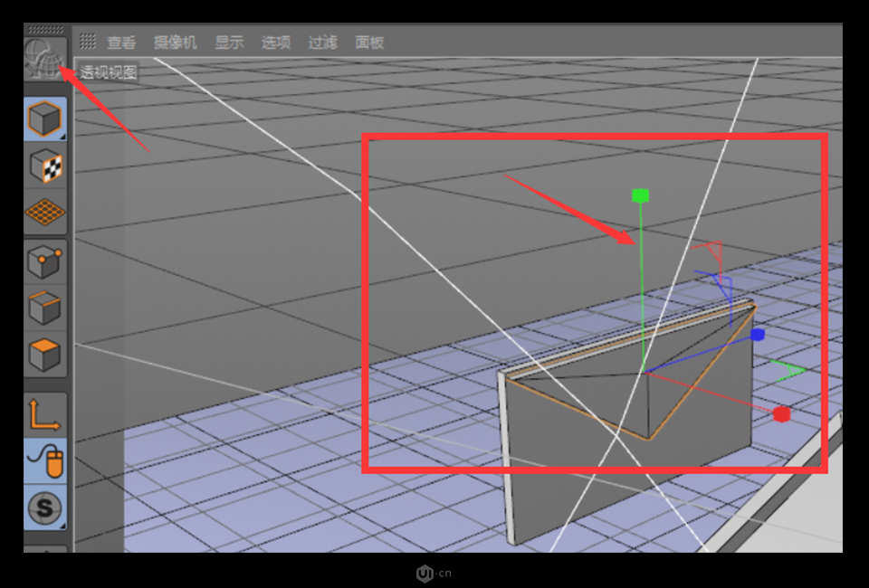Expand the flyout triangle on the shading cube icon
Screen dimensions: 869x588
62,135
